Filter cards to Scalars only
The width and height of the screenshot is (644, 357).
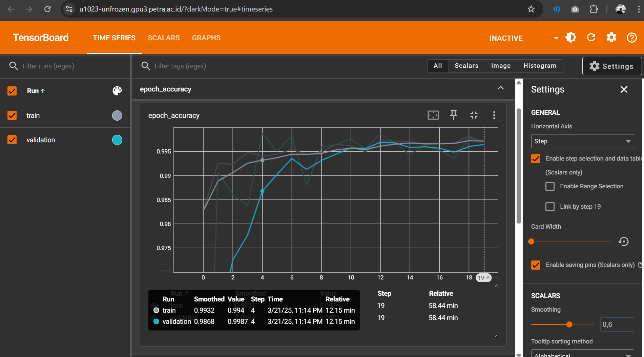[466, 66]
